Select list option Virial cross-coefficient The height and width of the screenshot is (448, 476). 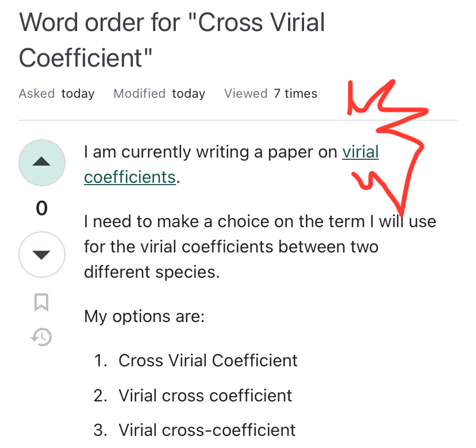pos(206,430)
